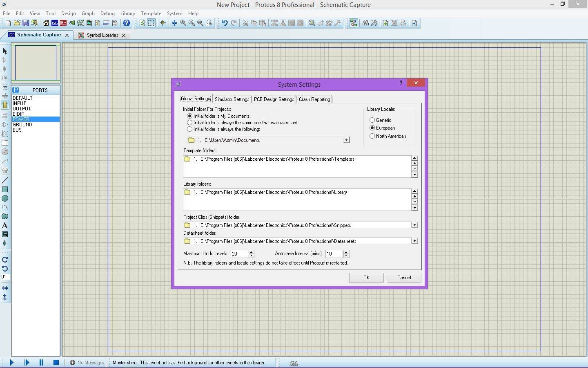
Task: Decrease Autosave Interval spinner
Action: (346, 256)
